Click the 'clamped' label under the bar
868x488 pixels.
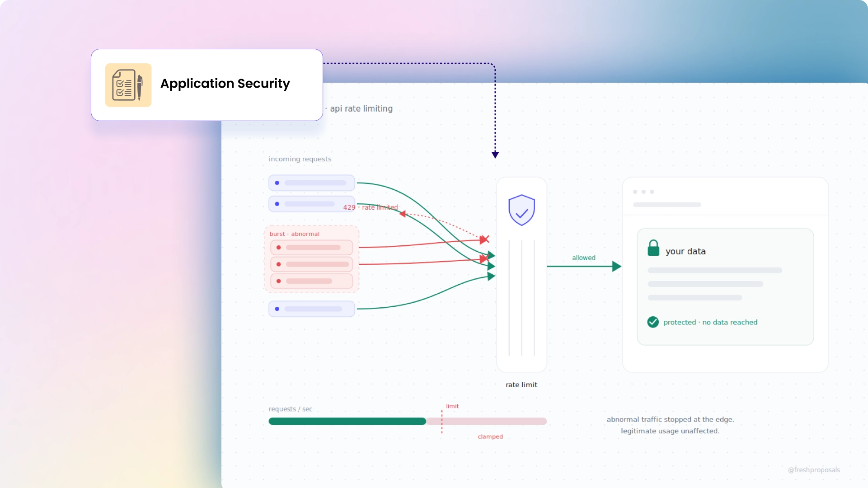(x=490, y=436)
